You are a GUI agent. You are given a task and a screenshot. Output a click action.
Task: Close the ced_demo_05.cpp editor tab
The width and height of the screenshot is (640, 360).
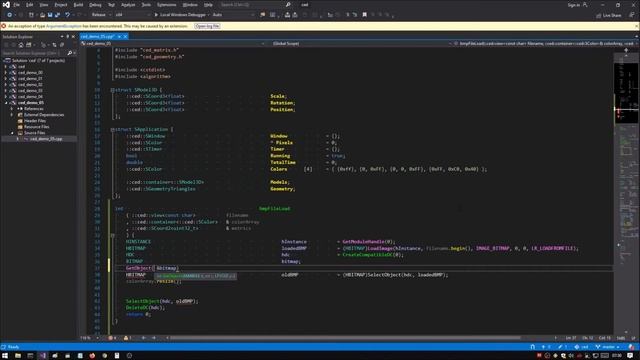coord(125,36)
